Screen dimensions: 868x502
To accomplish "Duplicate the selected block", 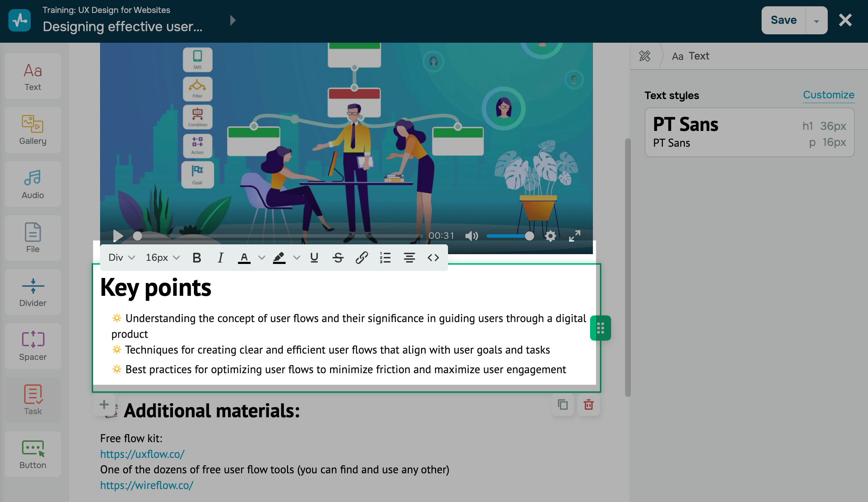I will [562, 405].
